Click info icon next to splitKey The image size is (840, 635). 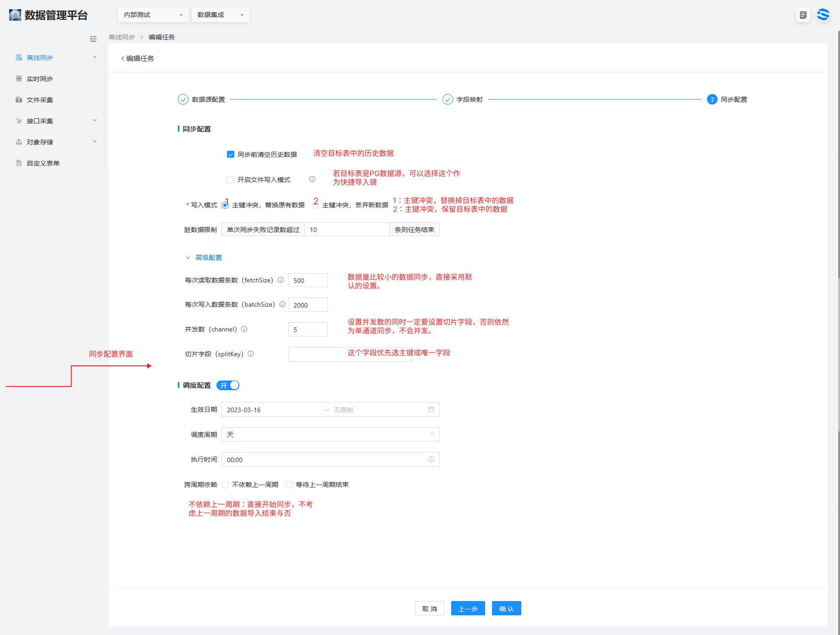pyautogui.click(x=251, y=354)
